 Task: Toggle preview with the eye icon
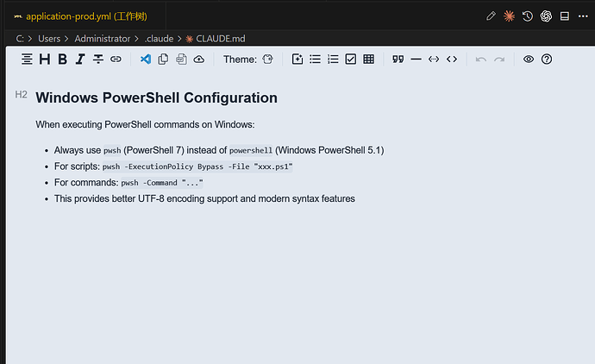[x=529, y=60]
